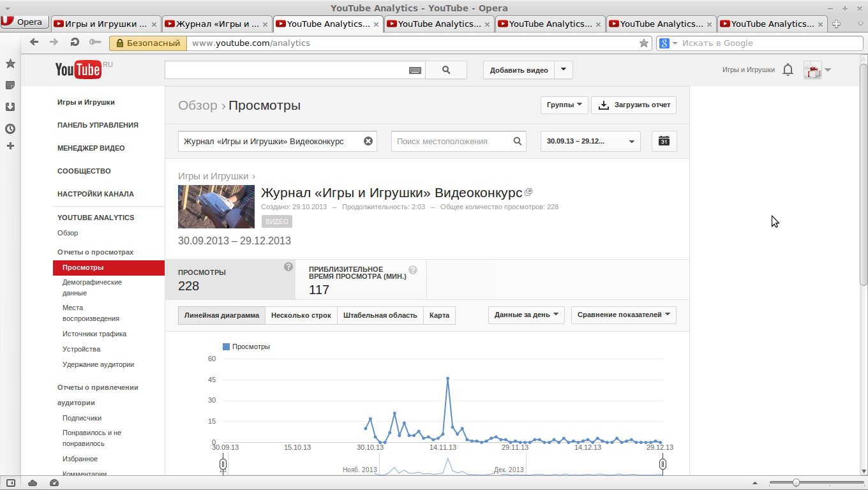Click the Загрузить отчет button
Screen dimensions: 868x490
(634, 105)
